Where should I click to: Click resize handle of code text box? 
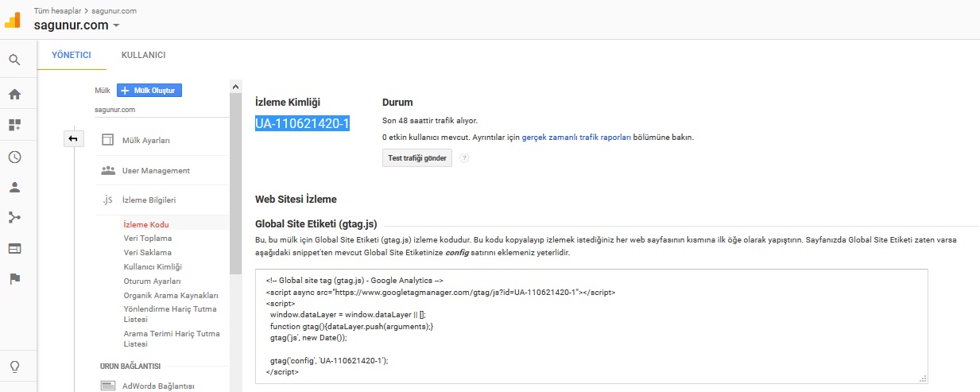click(924, 379)
